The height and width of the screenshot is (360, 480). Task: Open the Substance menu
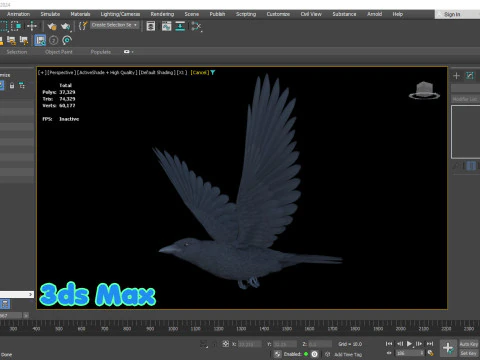click(x=344, y=14)
